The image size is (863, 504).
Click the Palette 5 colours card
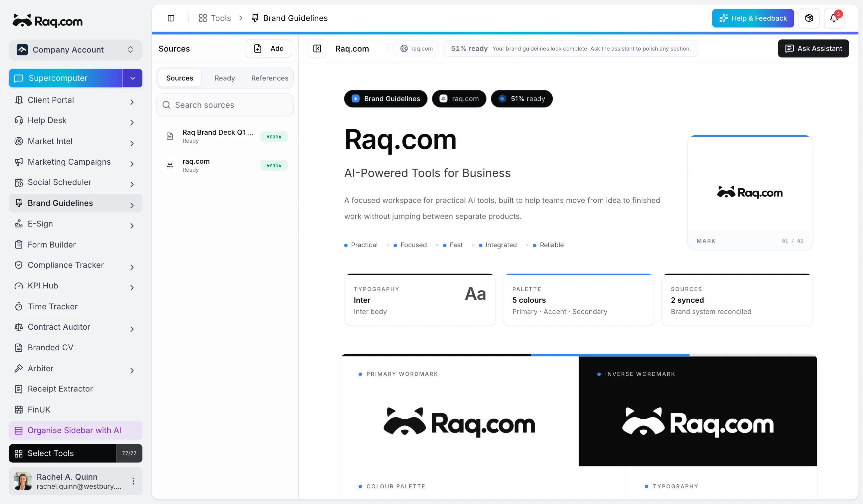pos(578,300)
